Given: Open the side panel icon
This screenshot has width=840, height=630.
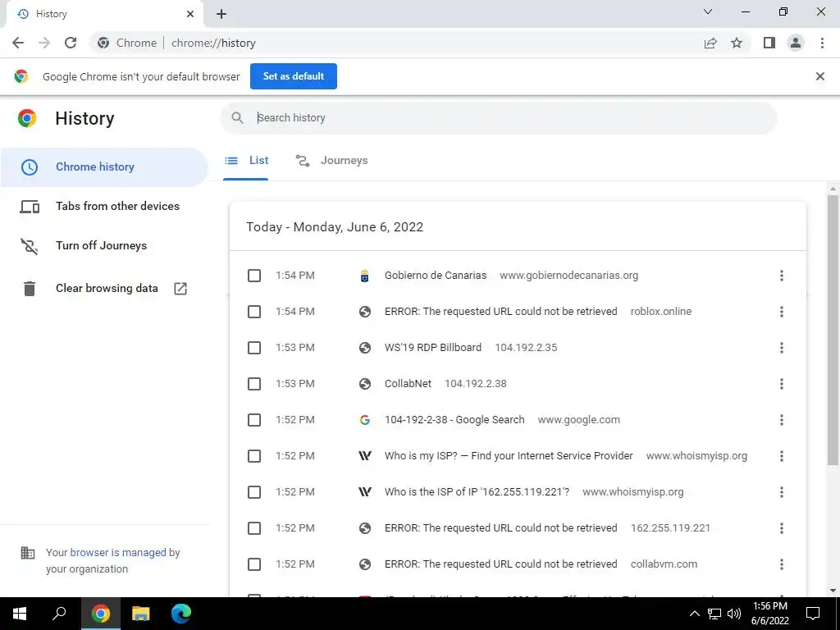Looking at the screenshot, I should 769,43.
